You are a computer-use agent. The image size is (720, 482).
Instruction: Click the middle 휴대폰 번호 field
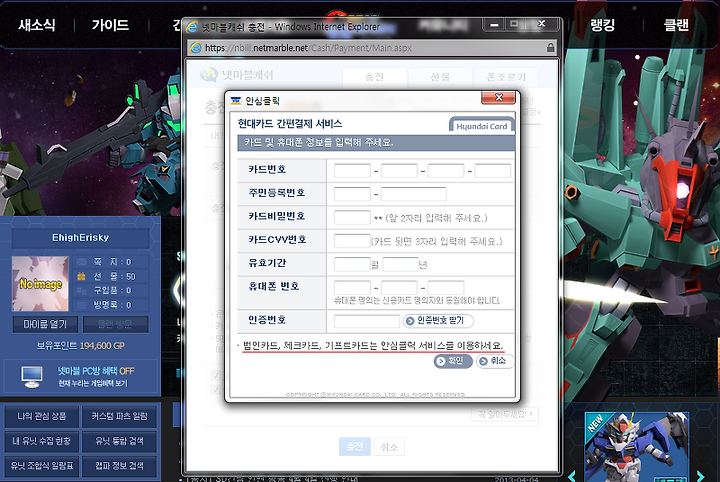399,288
